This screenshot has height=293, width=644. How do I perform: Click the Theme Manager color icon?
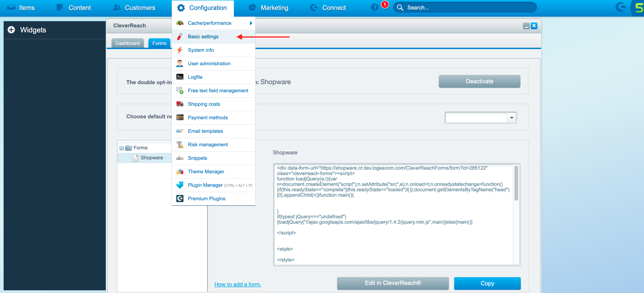click(180, 172)
